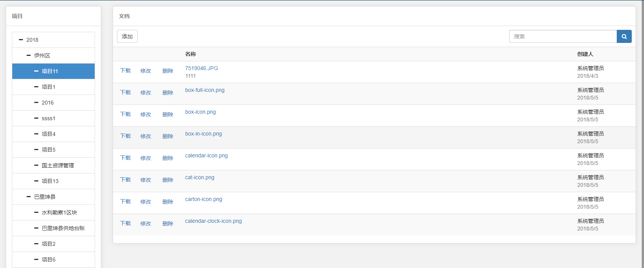Open calendar-icon.png file link

click(206, 156)
